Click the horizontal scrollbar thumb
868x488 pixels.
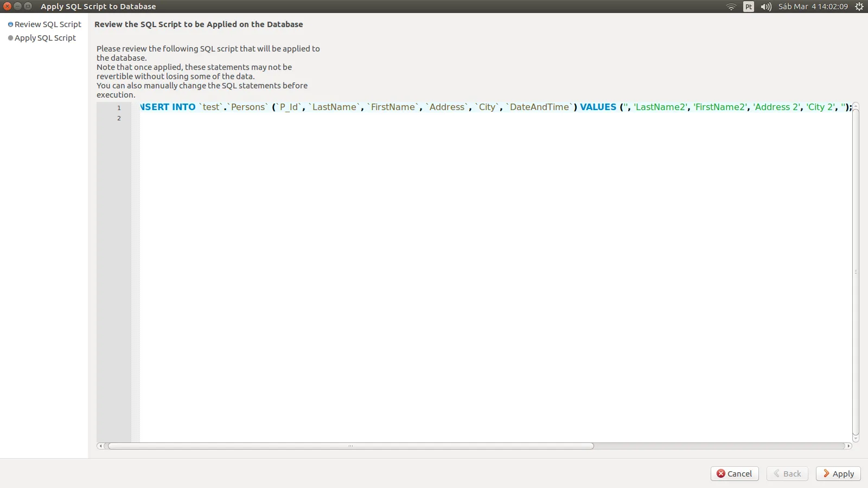point(350,446)
